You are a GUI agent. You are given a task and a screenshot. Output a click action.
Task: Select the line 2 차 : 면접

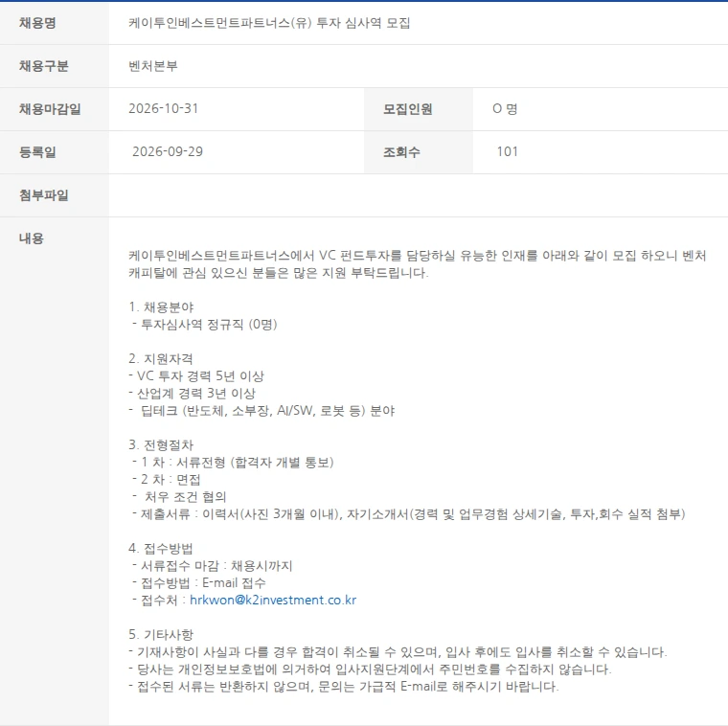pyautogui.click(x=167, y=479)
